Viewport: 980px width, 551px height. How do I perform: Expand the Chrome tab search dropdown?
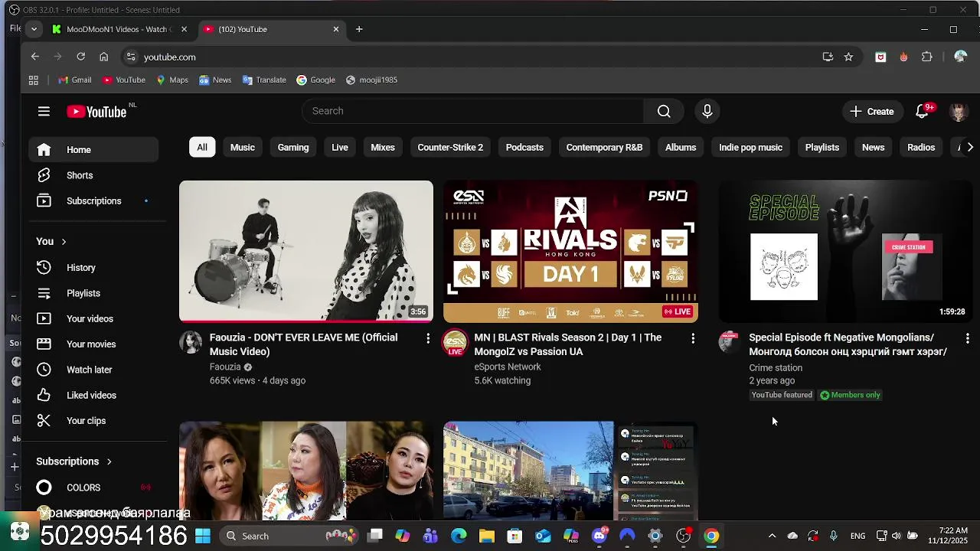pyautogui.click(x=34, y=29)
